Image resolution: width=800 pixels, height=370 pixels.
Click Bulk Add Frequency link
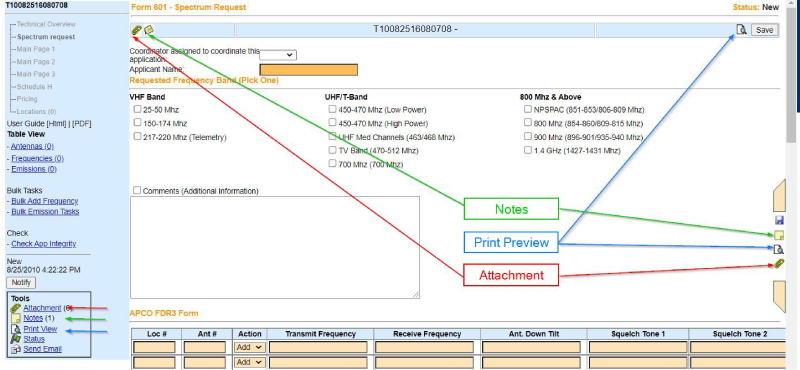(44, 201)
